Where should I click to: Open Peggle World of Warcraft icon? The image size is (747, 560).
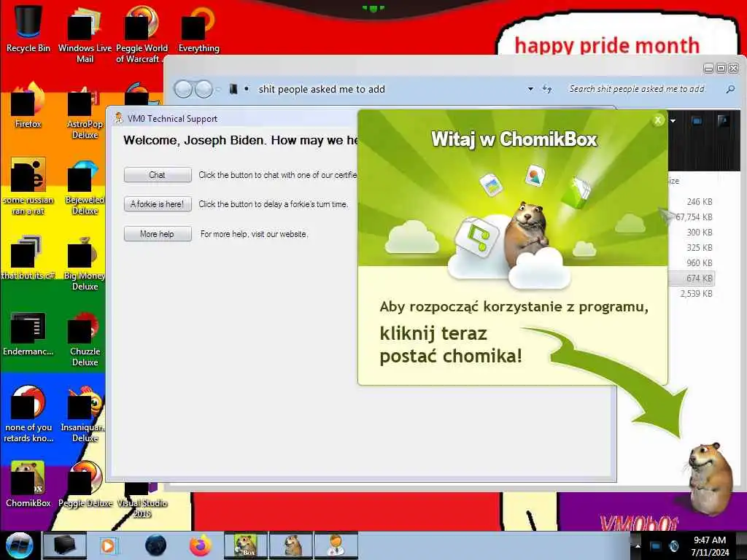[141, 34]
